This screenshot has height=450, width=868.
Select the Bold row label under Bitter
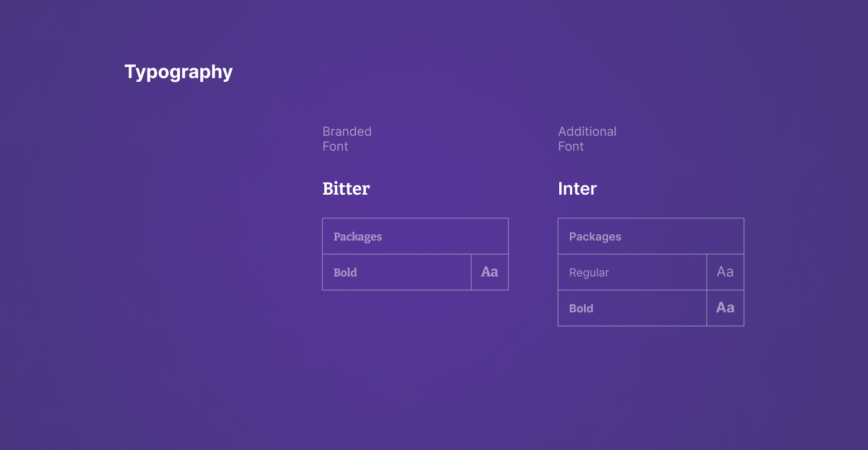tap(345, 273)
